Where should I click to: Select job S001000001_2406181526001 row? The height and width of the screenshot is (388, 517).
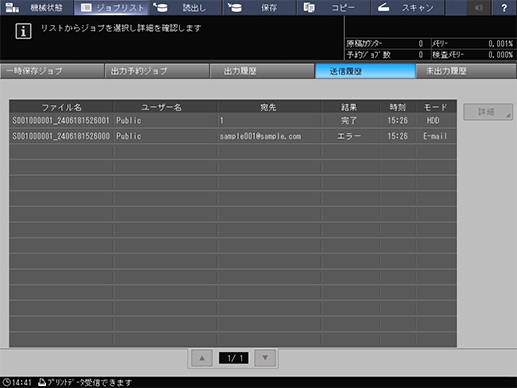coord(233,121)
